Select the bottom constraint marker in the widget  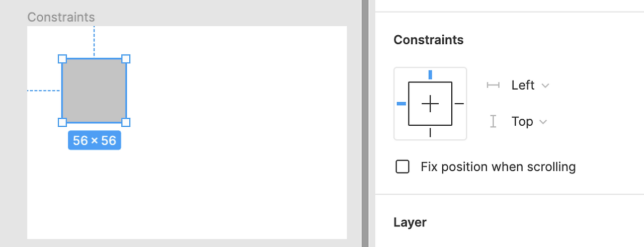(430, 132)
